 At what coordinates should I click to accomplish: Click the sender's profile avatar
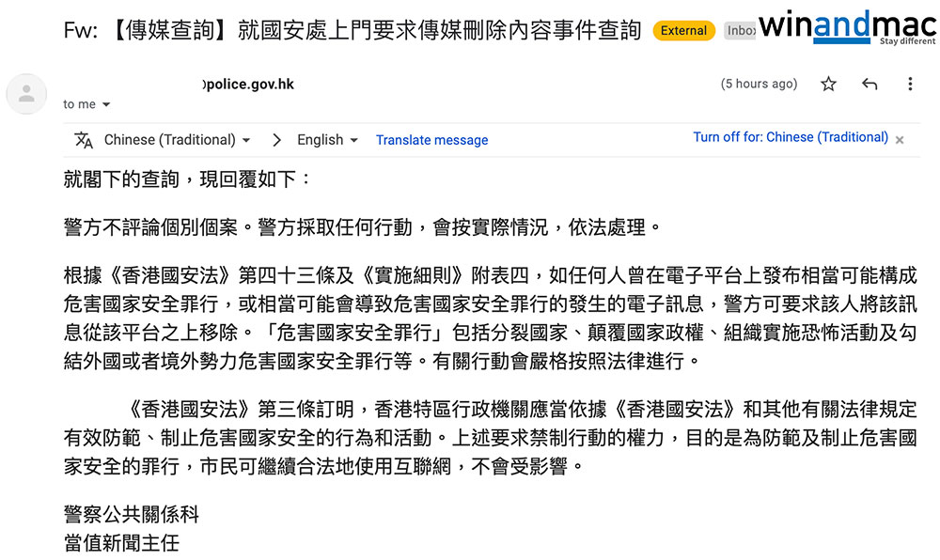tap(26, 93)
